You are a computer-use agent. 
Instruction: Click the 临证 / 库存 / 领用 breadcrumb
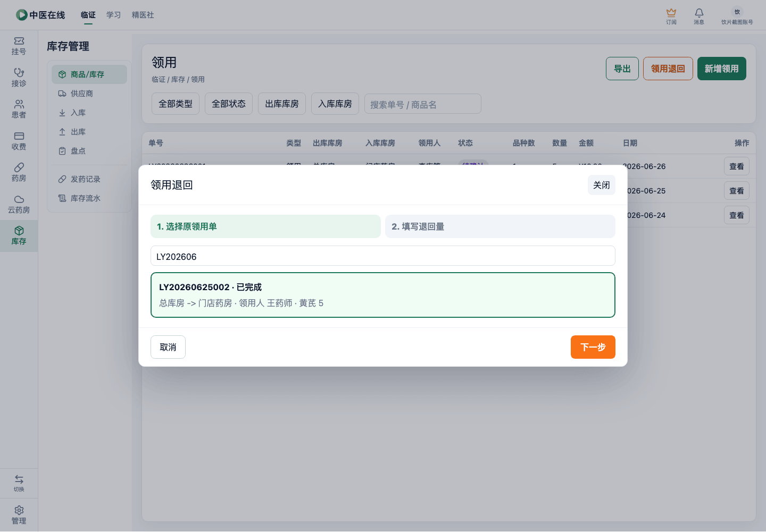point(178,79)
